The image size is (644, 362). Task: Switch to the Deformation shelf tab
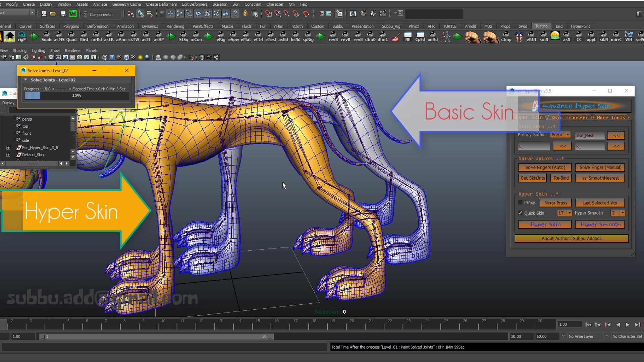coord(98,26)
